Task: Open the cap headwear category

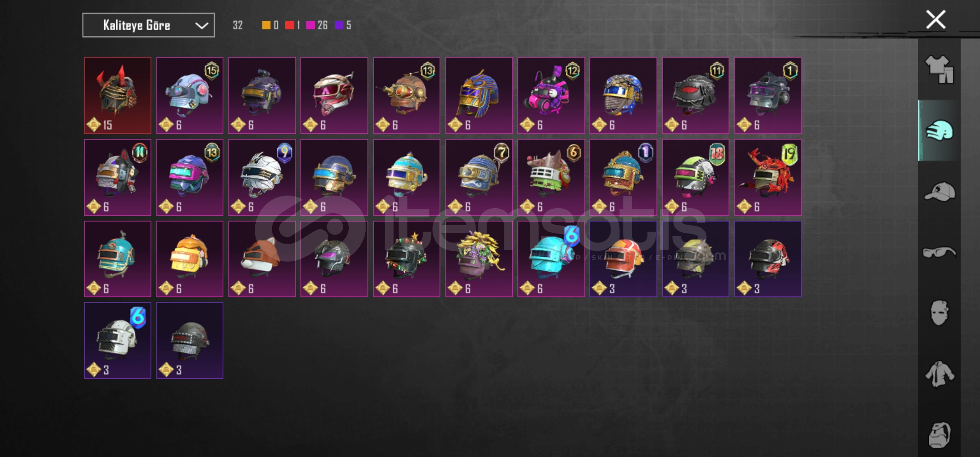Action: pyautogui.click(x=939, y=191)
